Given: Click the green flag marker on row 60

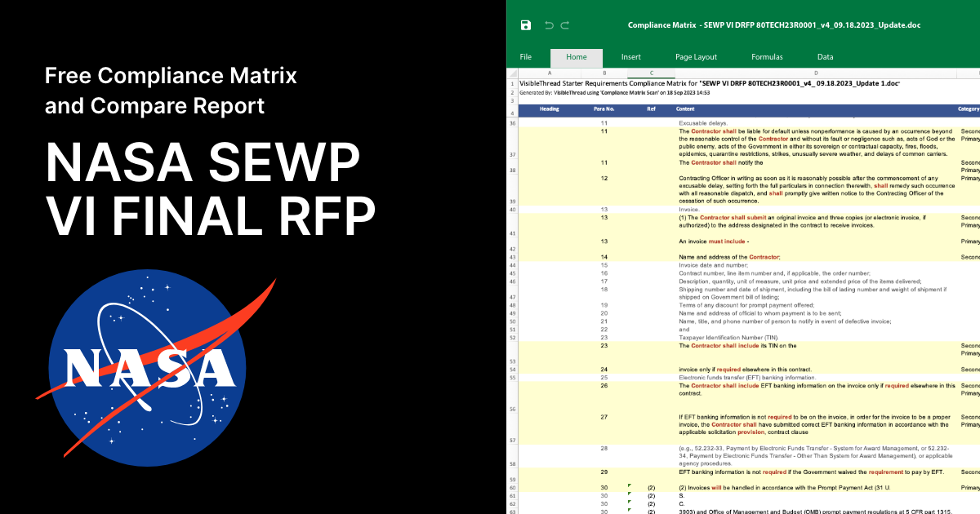Looking at the screenshot, I should click(x=629, y=485).
